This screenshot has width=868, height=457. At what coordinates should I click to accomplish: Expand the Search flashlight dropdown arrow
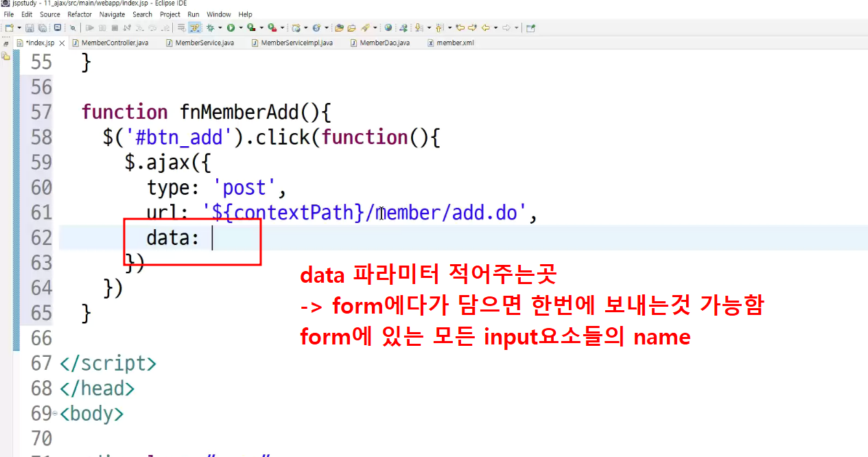pyautogui.click(x=375, y=28)
